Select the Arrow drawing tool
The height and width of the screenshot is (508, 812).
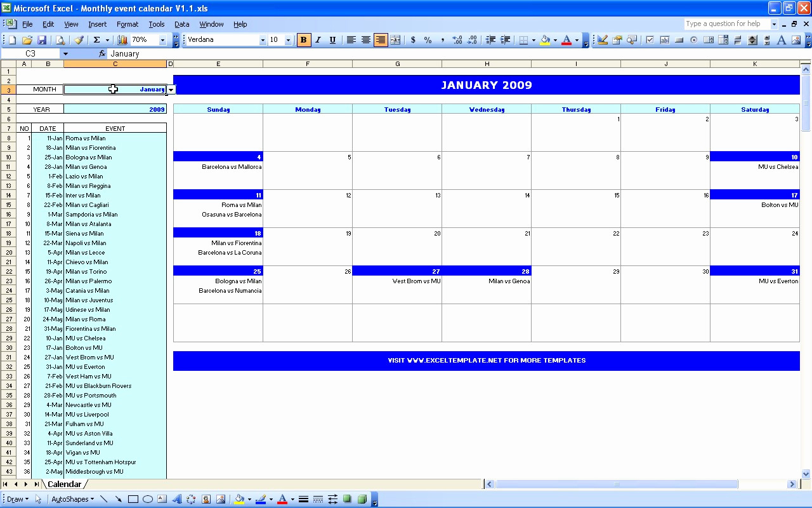coord(119,499)
